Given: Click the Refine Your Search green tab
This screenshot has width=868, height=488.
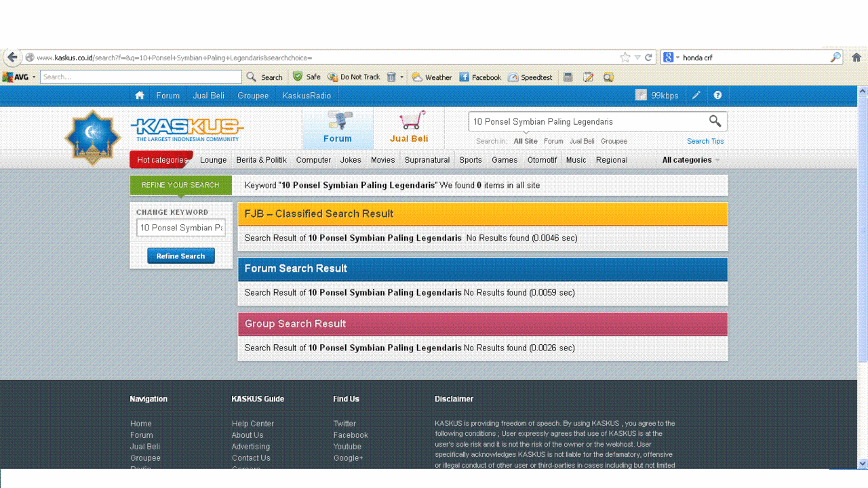Looking at the screenshot, I should click(180, 185).
